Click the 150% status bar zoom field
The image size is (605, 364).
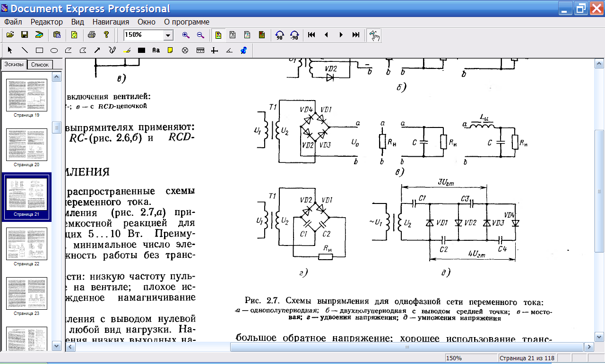[471, 358]
